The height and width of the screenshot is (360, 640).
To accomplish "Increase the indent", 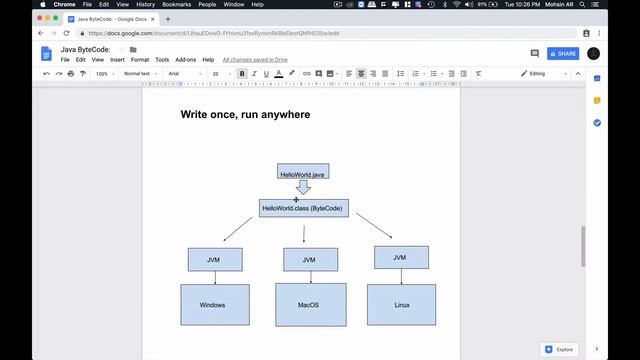I will [463, 74].
